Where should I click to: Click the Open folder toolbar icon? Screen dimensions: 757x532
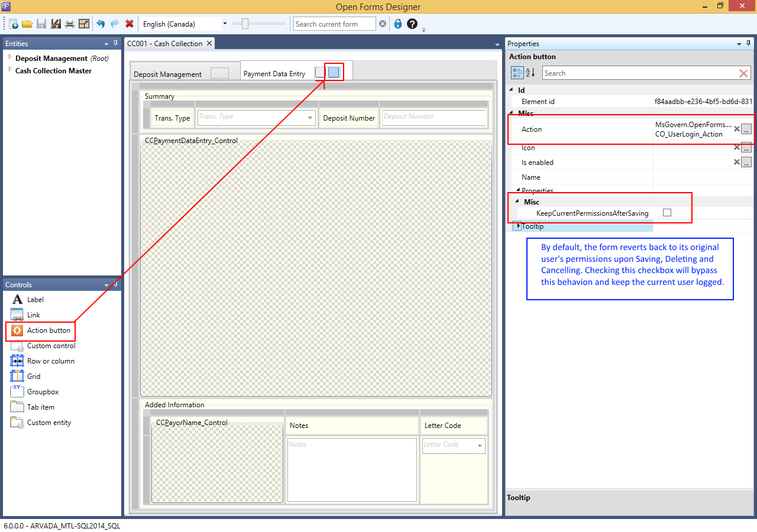point(27,24)
